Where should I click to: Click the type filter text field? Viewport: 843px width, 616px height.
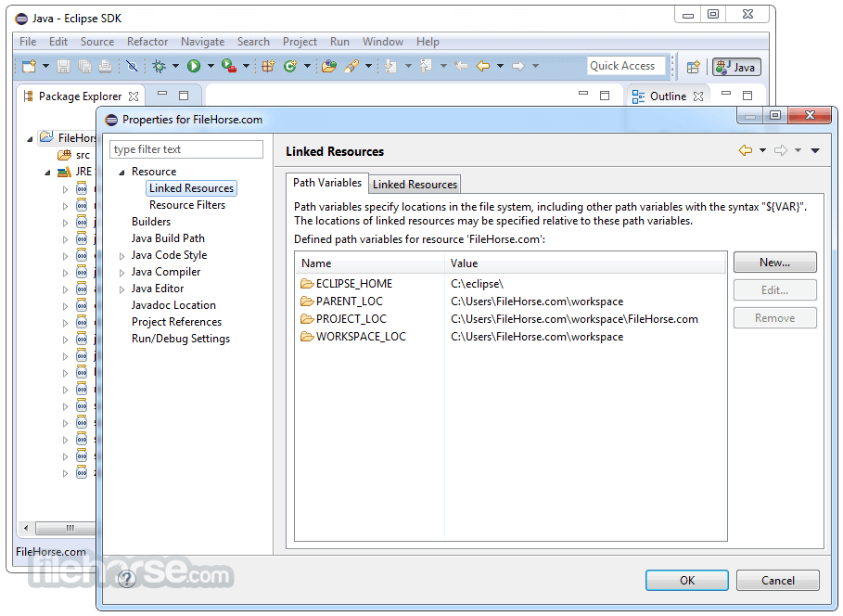(x=186, y=149)
